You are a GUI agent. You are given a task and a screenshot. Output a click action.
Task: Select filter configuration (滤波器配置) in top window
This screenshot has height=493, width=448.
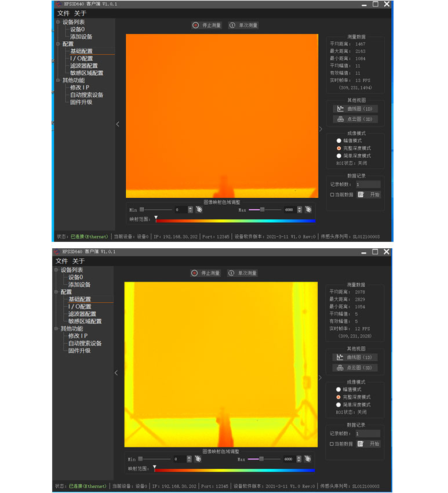point(84,66)
